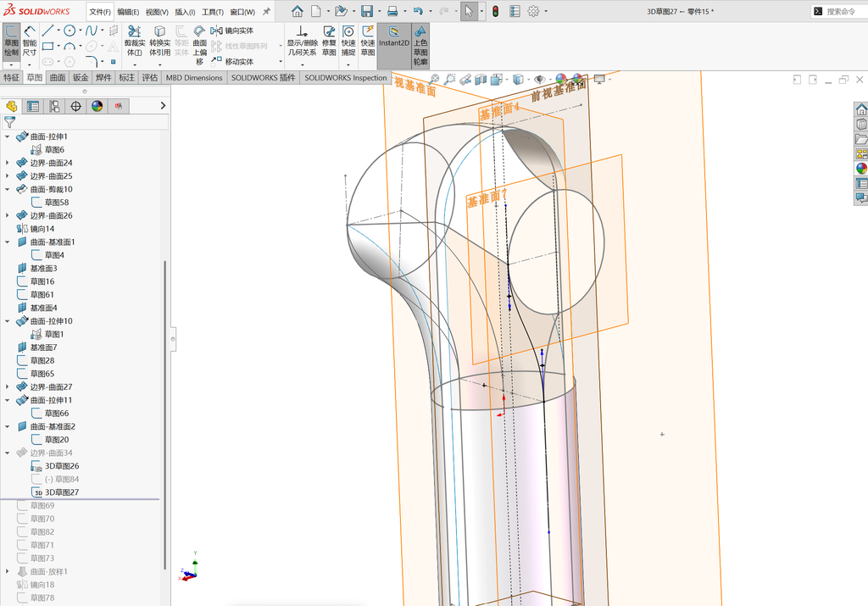Screen dimensions: 868x606
Task: Open Appearances color ball in the right task pane
Action: pyautogui.click(x=861, y=169)
